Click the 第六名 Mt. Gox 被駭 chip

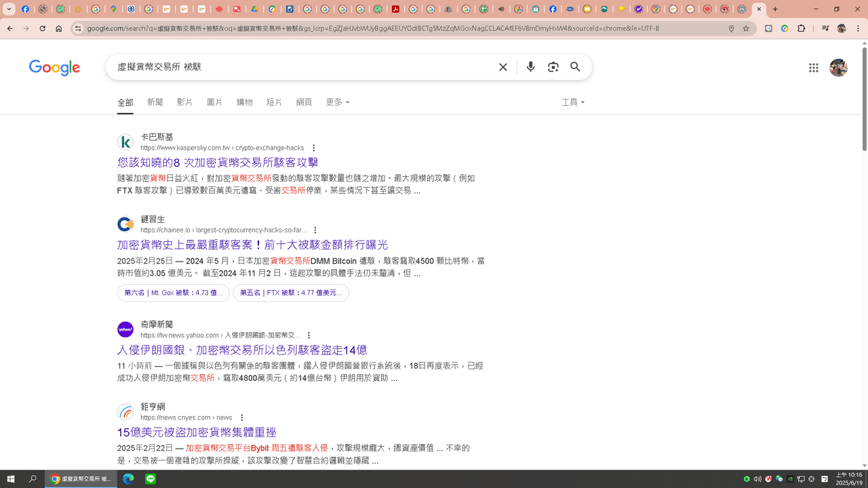(173, 293)
